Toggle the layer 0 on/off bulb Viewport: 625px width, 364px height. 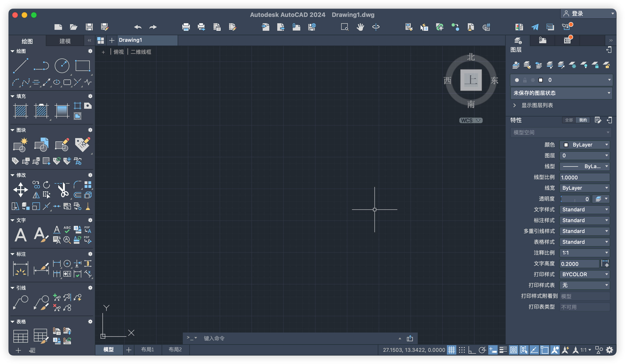[x=517, y=80]
